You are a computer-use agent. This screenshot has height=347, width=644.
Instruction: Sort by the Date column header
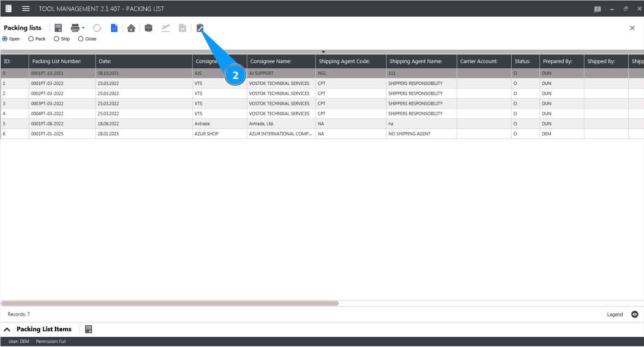(144, 61)
